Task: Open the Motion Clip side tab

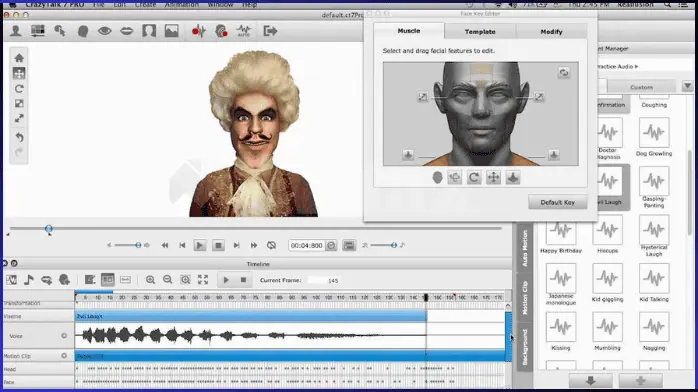Action: [525, 298]
